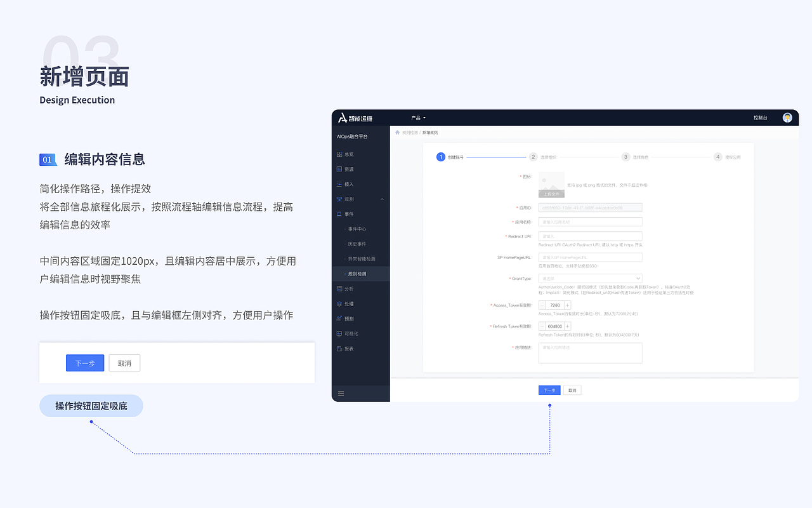The image size is (812, 508).
Task: Open 事件中心 submenu item
Action: pos(357,229)
